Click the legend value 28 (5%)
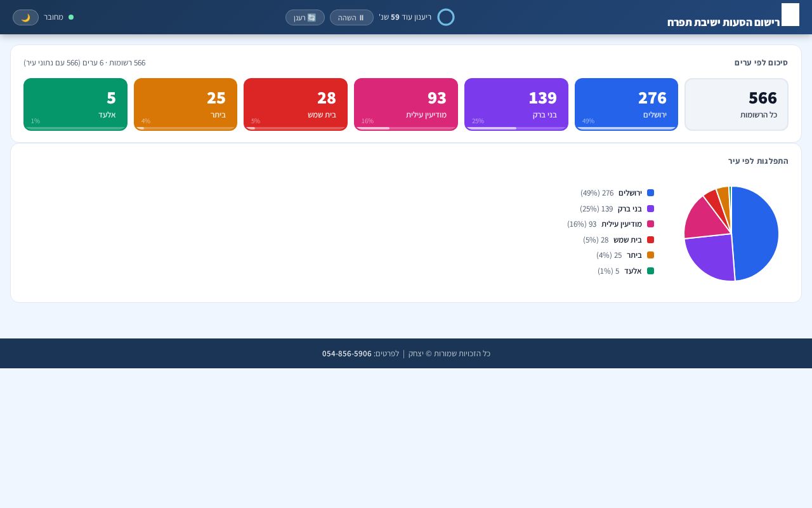 tap(596, 240)
